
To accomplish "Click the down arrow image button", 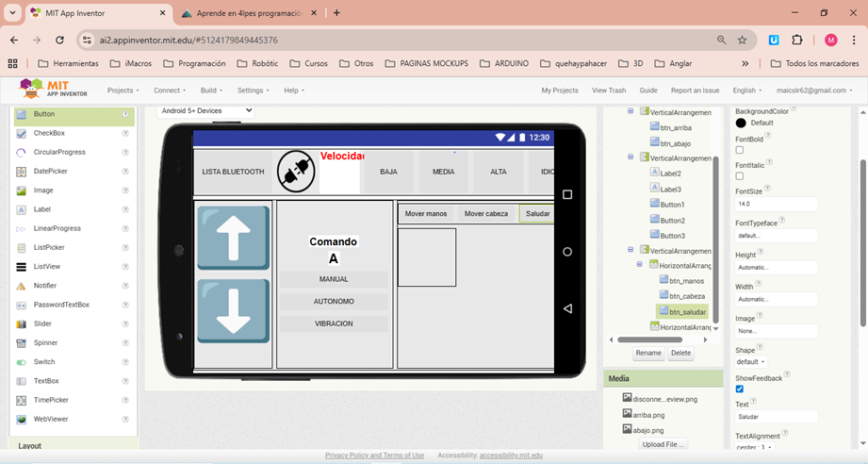I will click(x=233, y=310).
